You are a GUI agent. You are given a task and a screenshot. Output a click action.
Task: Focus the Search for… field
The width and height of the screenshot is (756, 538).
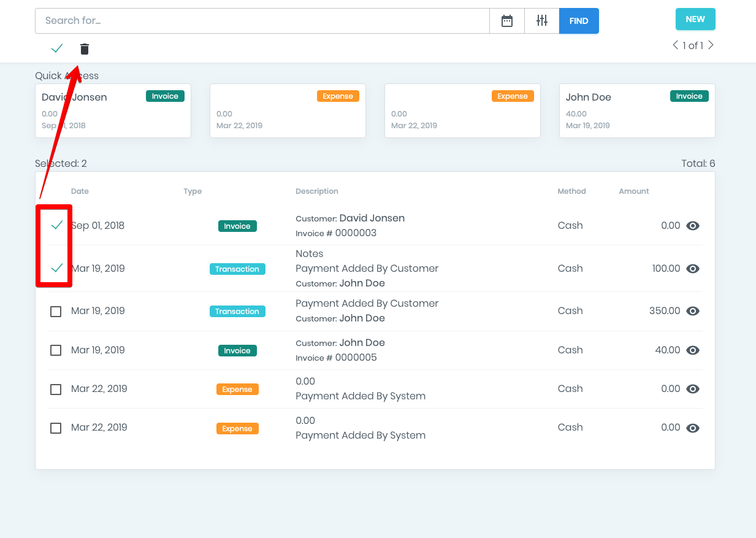262,21
